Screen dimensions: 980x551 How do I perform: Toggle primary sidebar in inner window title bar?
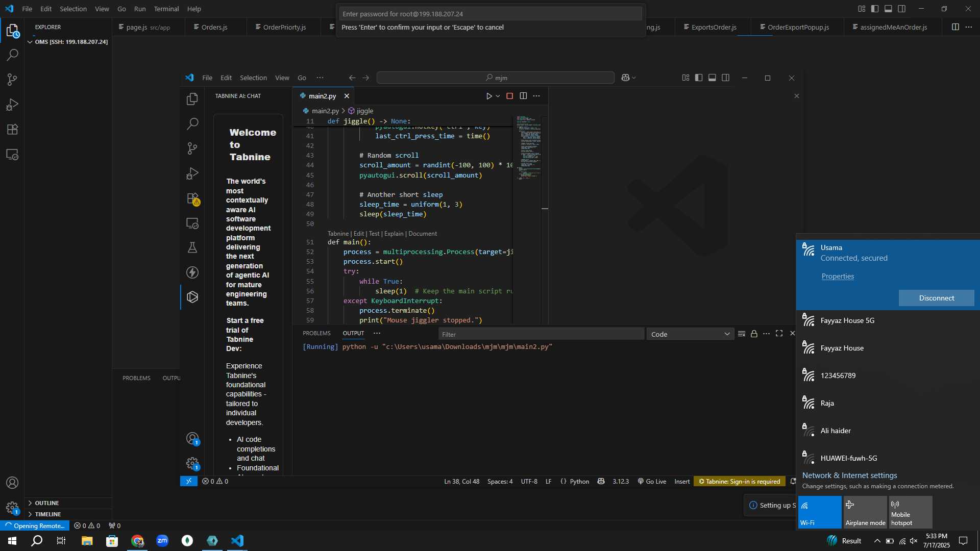pyautogui.click(x=699, y=78)
